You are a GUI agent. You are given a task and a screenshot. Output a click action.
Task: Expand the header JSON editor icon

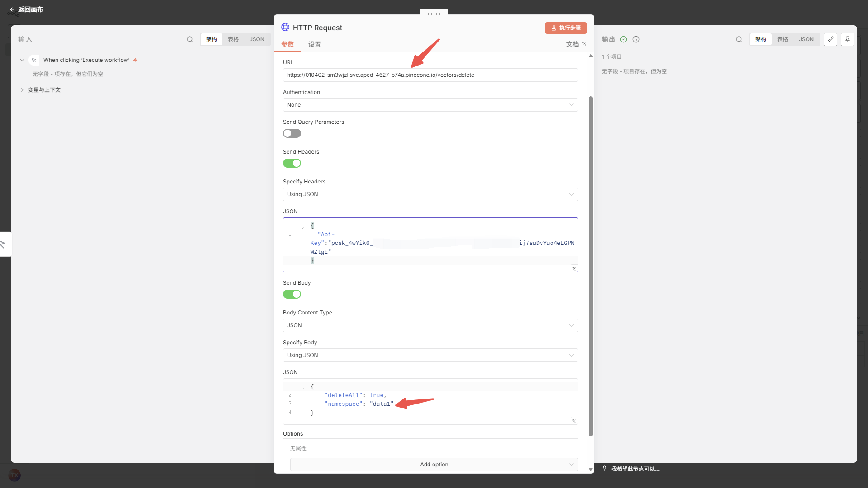[574, 268]
